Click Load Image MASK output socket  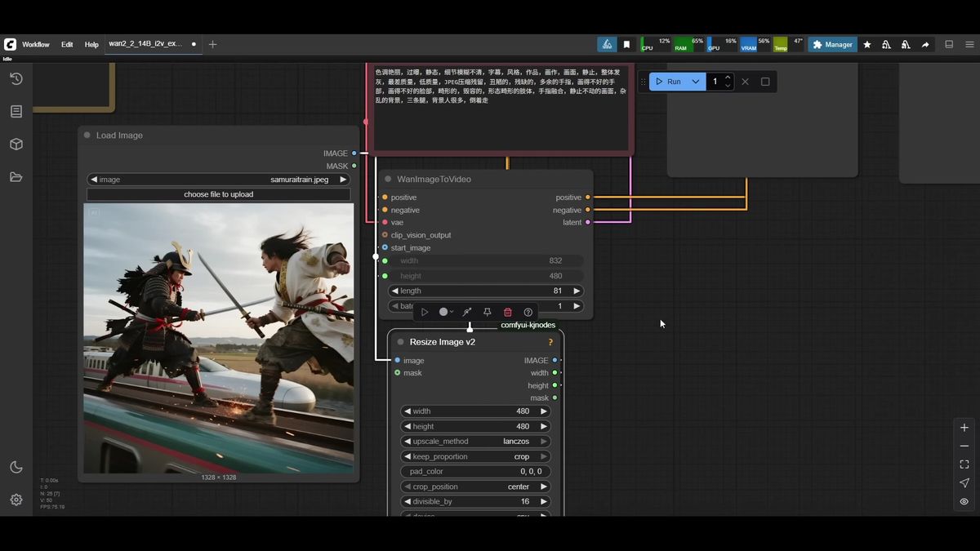(x=354, y=166)
